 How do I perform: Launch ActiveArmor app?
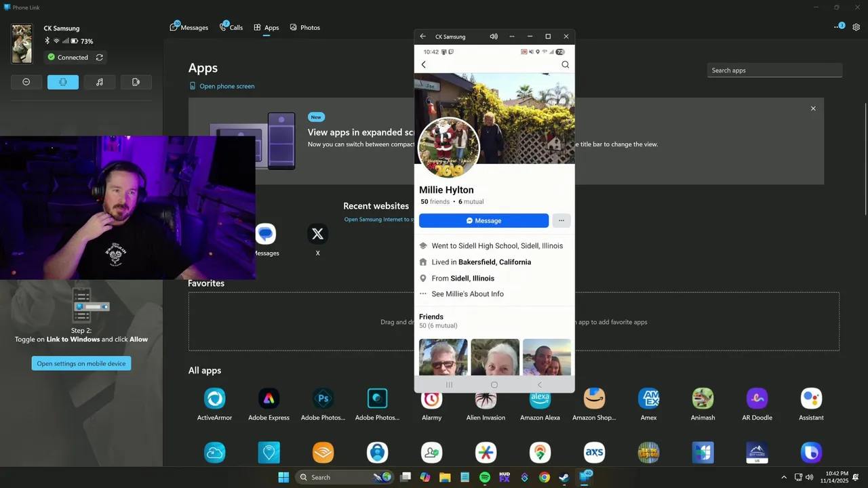click(x=215, y=399)
